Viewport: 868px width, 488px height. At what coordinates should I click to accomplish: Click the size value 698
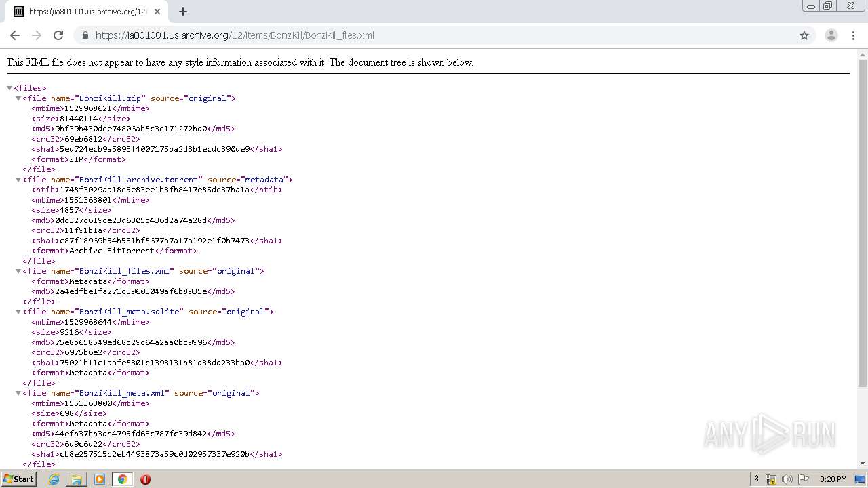point(66,413)
